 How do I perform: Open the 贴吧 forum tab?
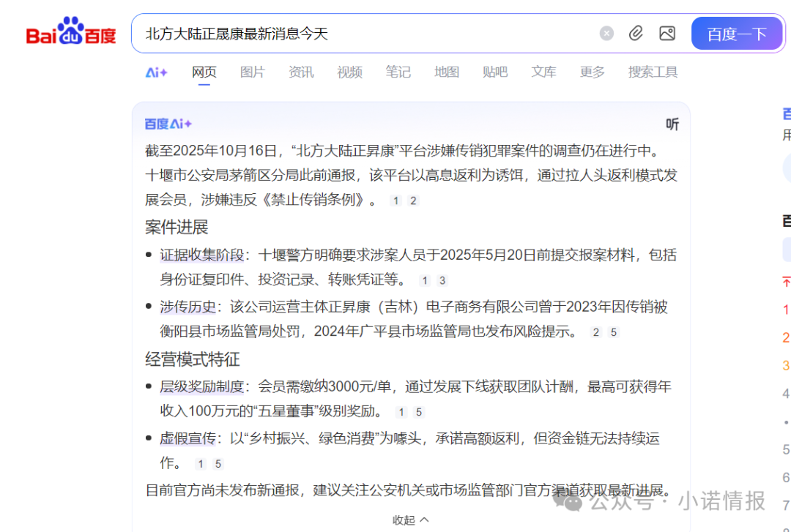(x=495, y=72)
